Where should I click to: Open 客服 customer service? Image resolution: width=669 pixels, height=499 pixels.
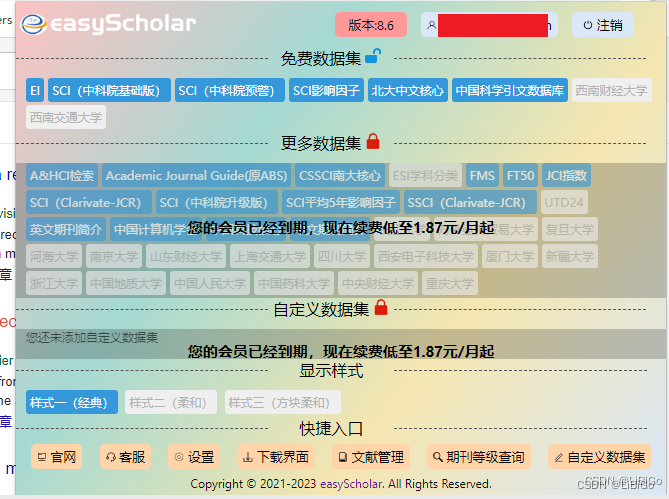point(125,457)
